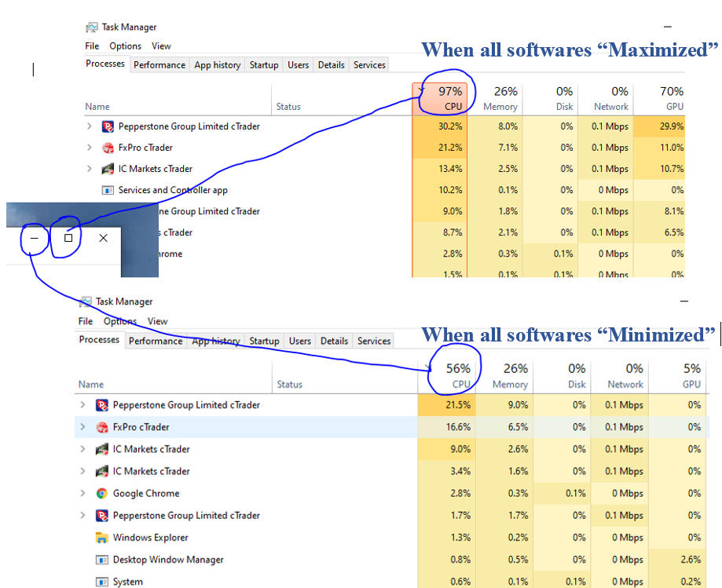Viewport: 722px width, 588px height.
Task: Open the File menu in the upper Task Manager
Action: pyautogui.click(x=92, y=46)
